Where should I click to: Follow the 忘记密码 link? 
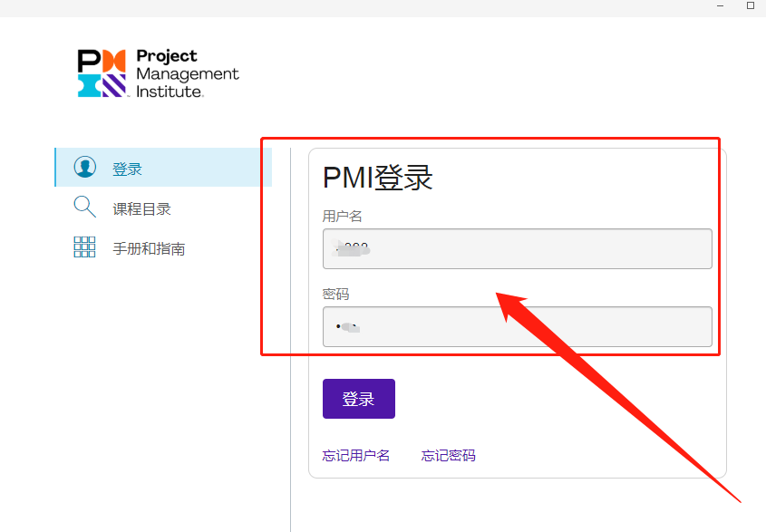(x=448, y=455)
